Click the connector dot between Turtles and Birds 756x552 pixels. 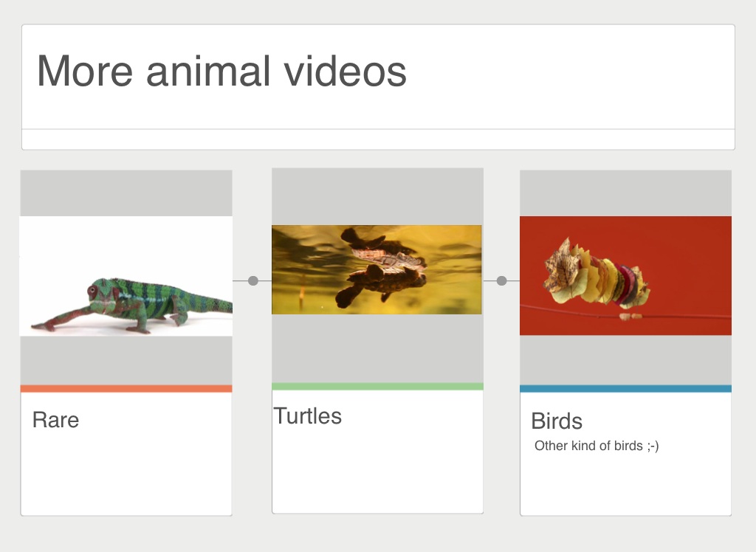[502, 281]
